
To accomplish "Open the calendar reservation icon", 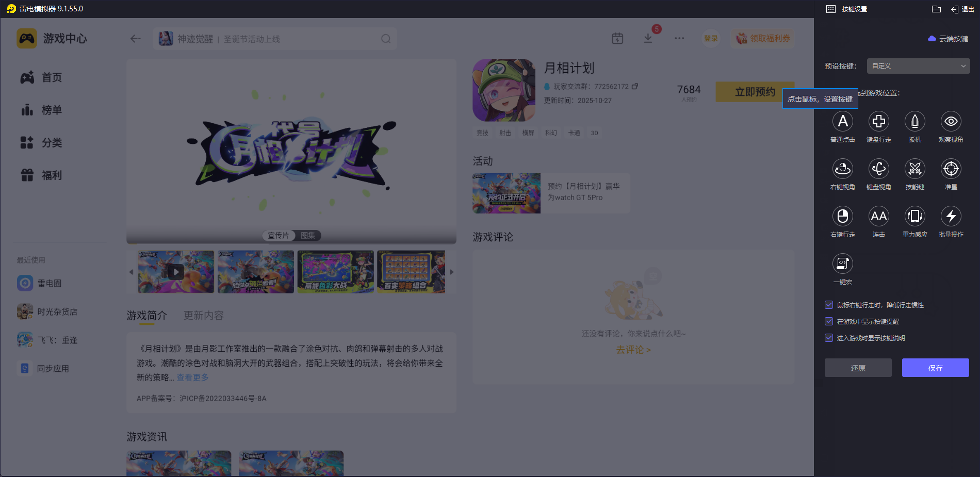I will click(617, 38).
